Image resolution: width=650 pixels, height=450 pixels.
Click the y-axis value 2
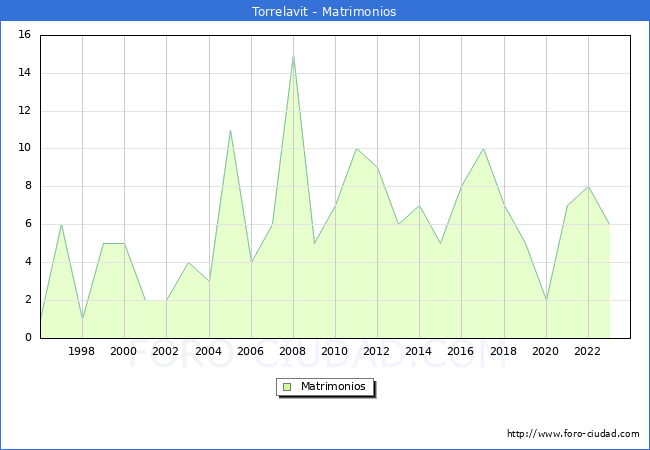tap(28, 300)
